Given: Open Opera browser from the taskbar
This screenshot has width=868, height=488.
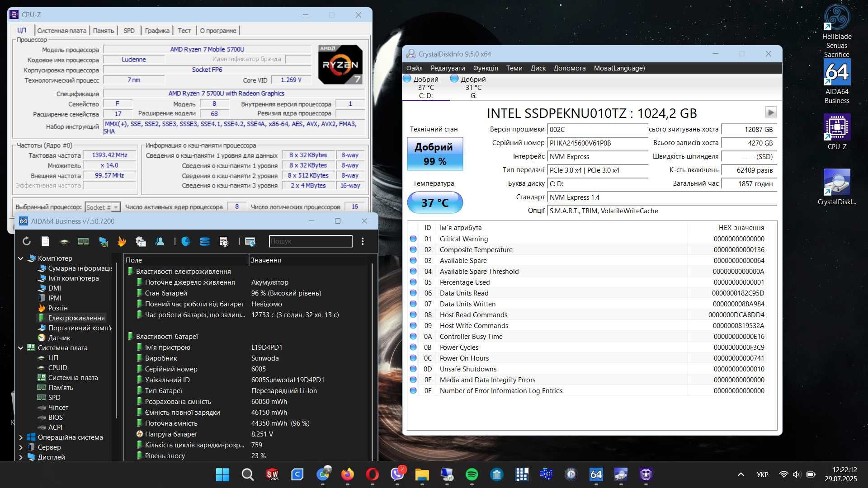Looking at the screenshot, I should (x=372, y=474).
